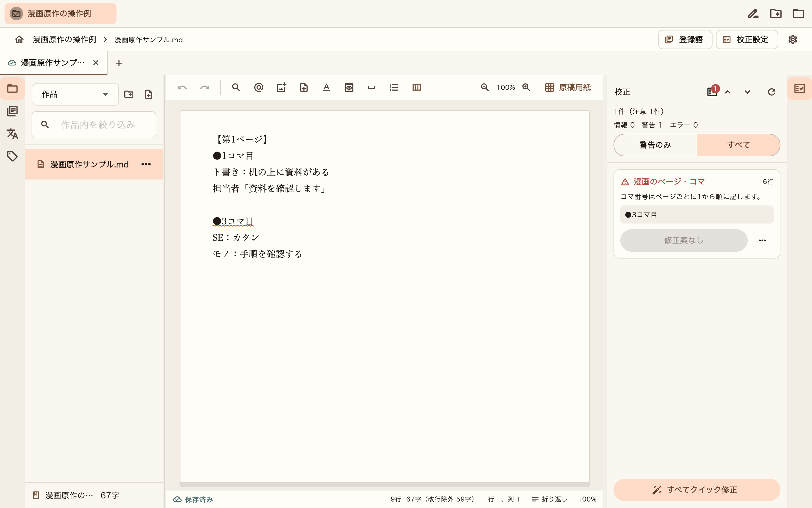The height and width of the screenshot is (508, 812).
Task: Click the pen edit icon in top bar
Action: [x=753, y=14]
